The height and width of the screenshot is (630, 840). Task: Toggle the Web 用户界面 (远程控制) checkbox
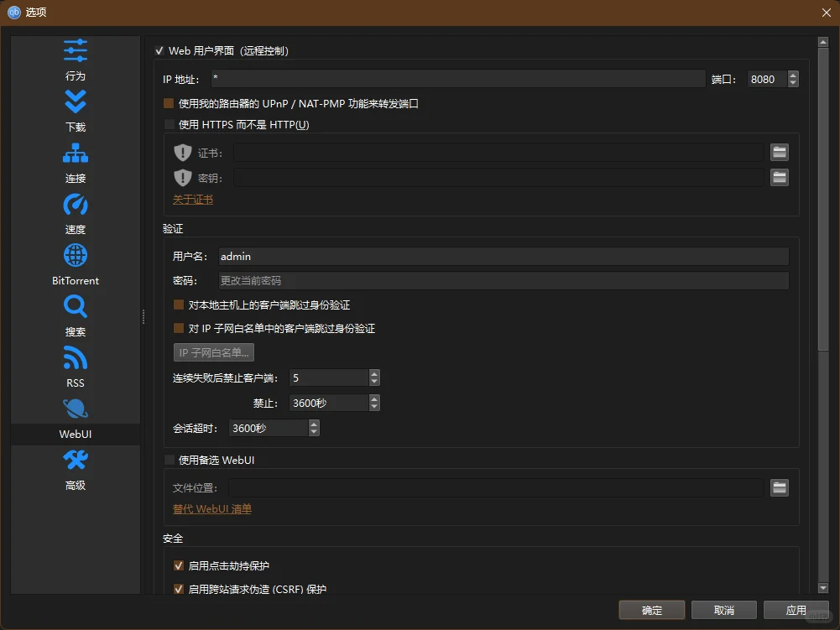(x=159, y=51)
